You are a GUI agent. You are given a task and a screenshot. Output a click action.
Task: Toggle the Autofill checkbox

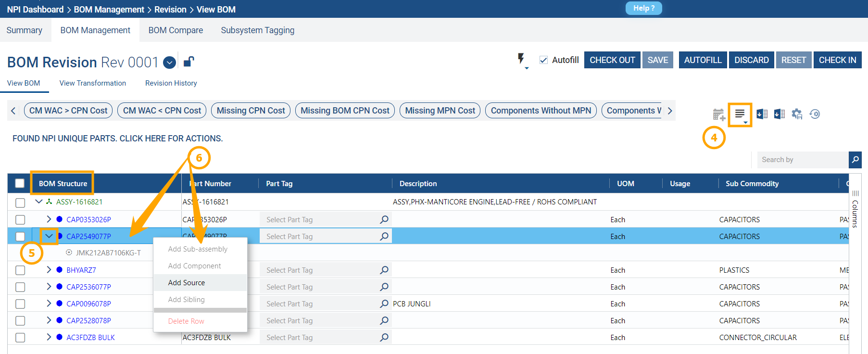pyautogui.click(x=544, y=60)
